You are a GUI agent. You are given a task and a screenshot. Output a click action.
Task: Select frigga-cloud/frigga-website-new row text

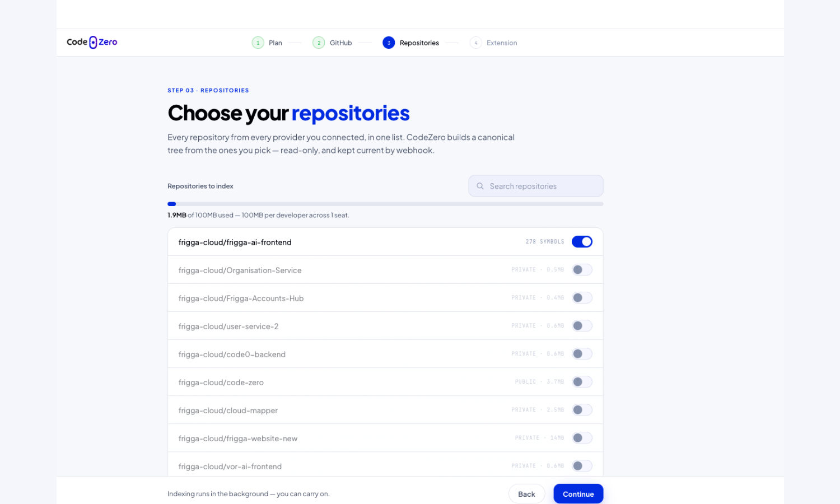[x=238, y=438]
